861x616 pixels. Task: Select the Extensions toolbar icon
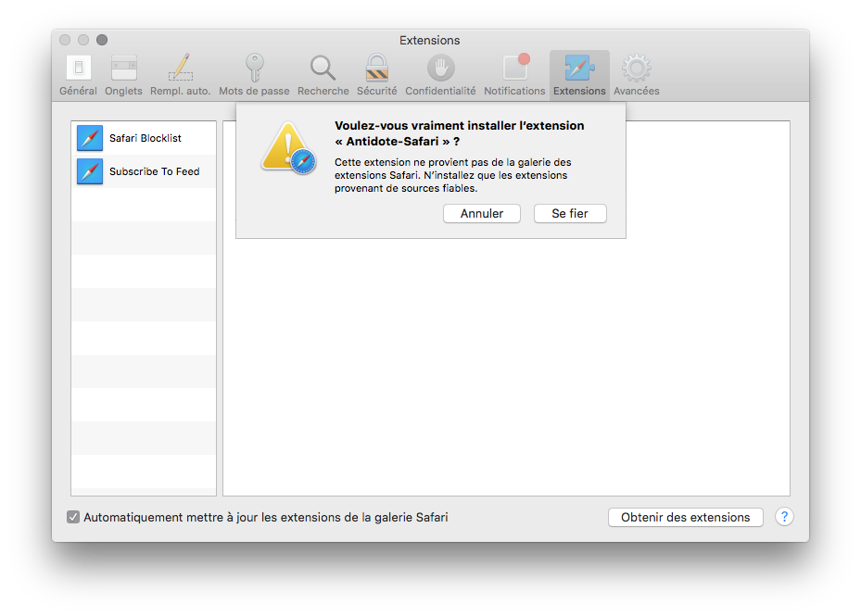[x=579, y=75]
